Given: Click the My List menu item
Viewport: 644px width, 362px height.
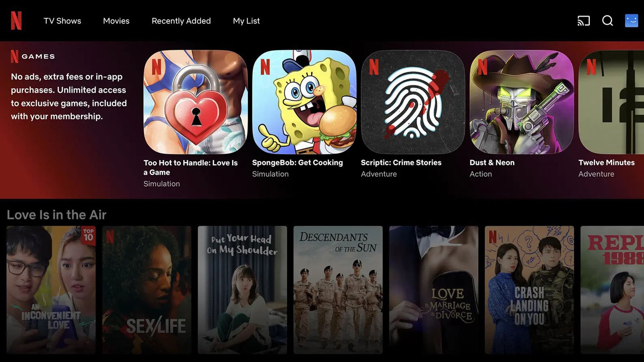Looking at the screenshot, I should (247, 20).
